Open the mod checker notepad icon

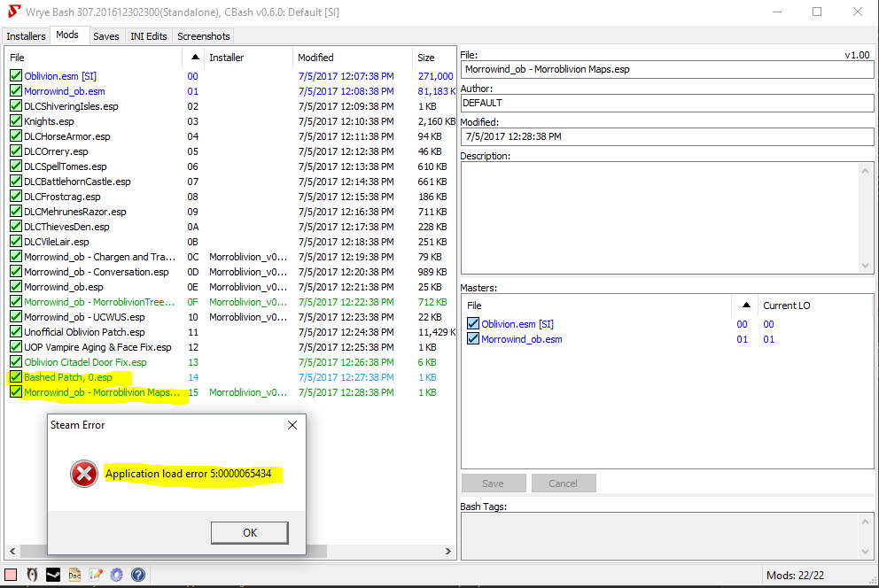click(x=96, y=575)
